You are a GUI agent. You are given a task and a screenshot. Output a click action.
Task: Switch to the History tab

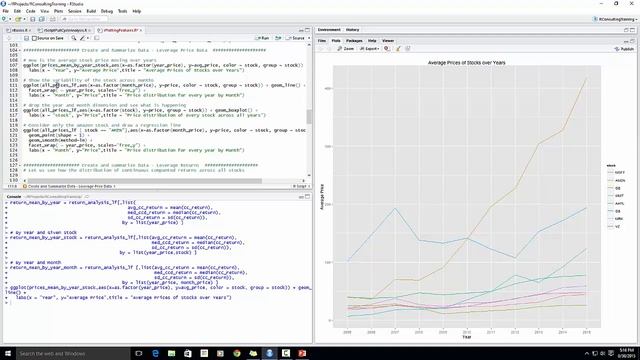pos(352,30)
